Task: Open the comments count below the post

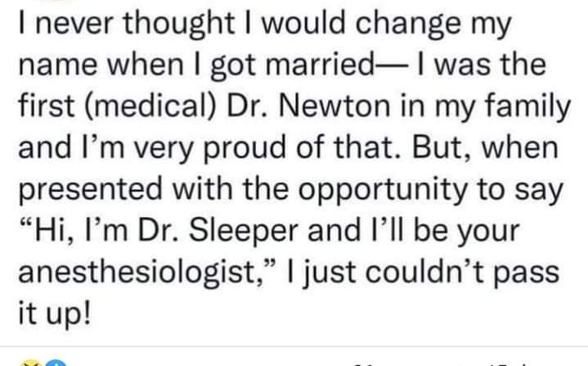Action: click(370, 364)
